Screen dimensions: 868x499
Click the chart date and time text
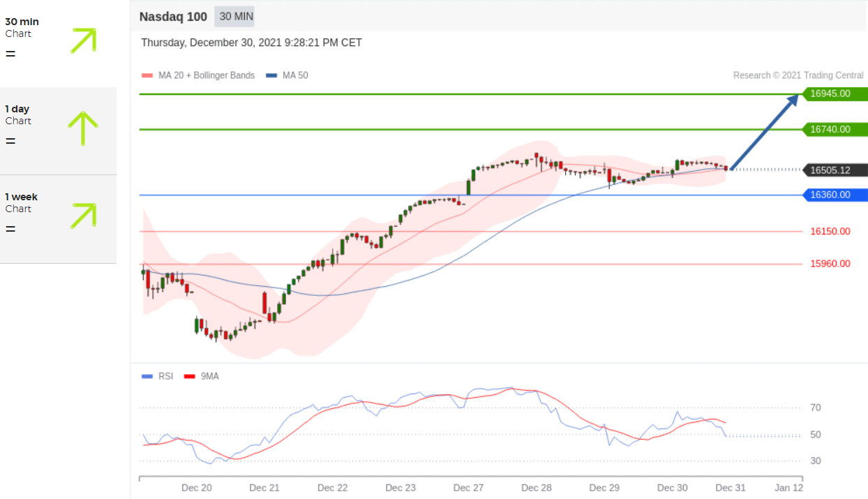pyautogui.click(x=251, y=43)
